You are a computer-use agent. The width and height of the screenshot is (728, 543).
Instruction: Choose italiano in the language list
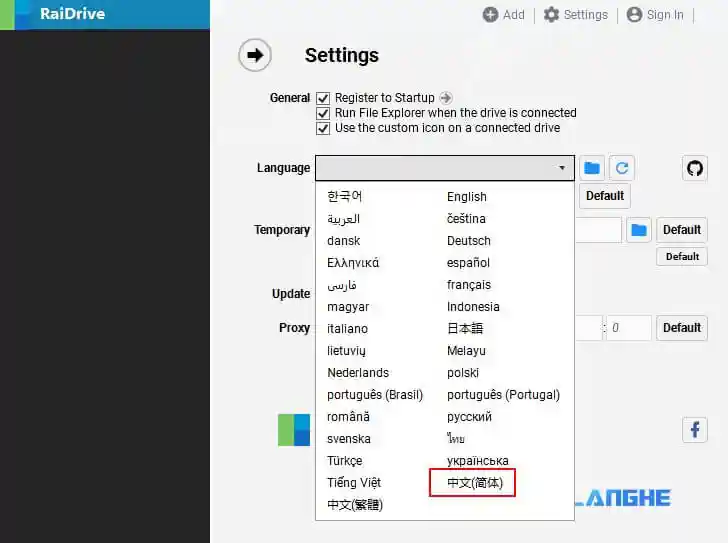347,329
